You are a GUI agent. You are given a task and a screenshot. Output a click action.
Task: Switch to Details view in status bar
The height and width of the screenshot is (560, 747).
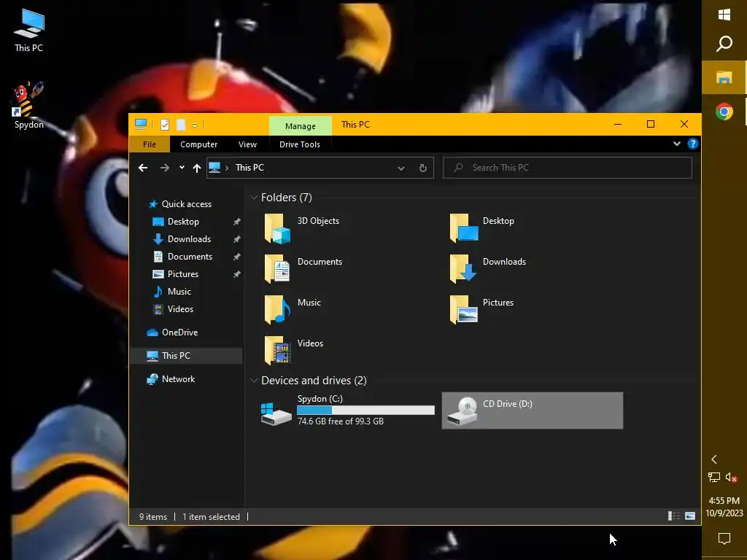(673, 516)
